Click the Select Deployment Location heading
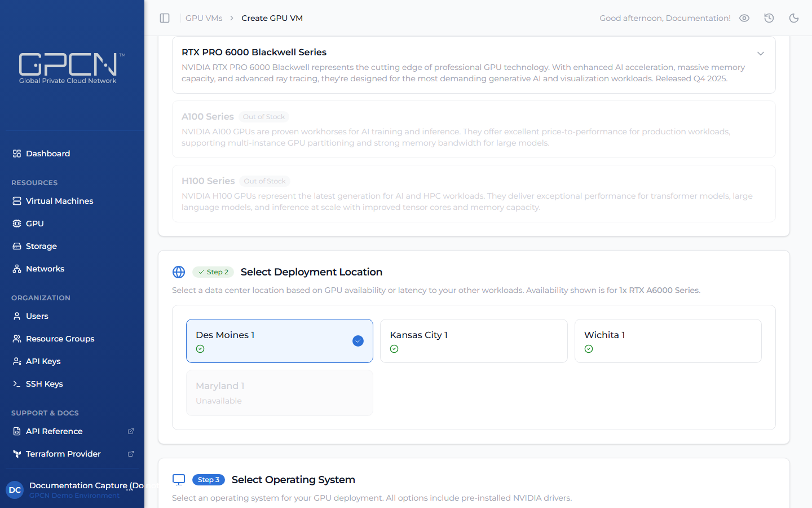The image size is (812, 508). 311,272
